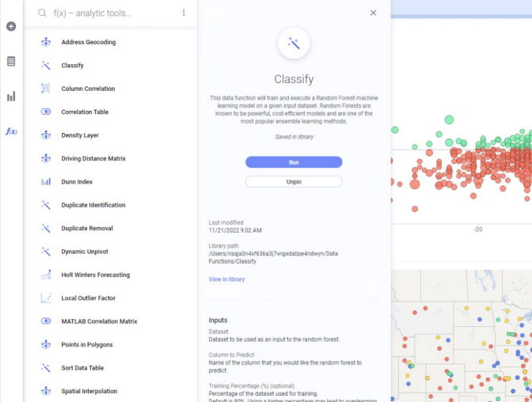This screenshot has height=402, width=532.
Task: Click the plus add icon in left sidebar
Action: pos(11,26)
